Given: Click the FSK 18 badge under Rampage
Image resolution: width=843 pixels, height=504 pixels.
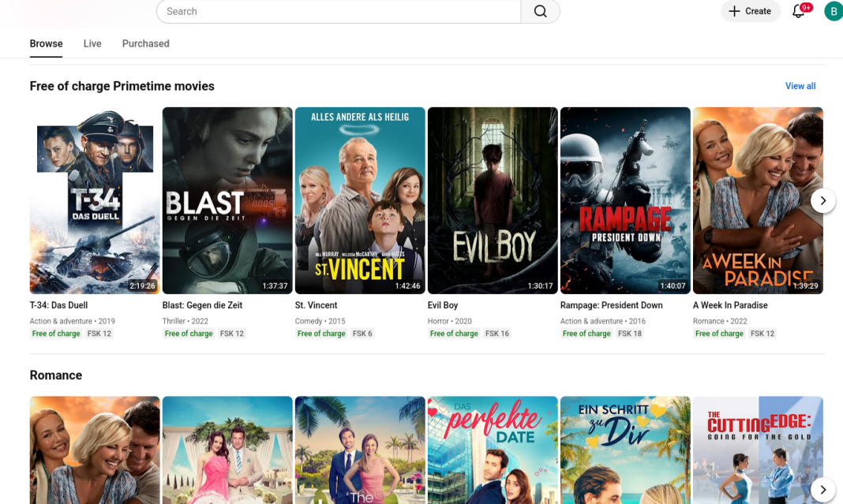Looking at the screenshot, I should tap(630, 334).
